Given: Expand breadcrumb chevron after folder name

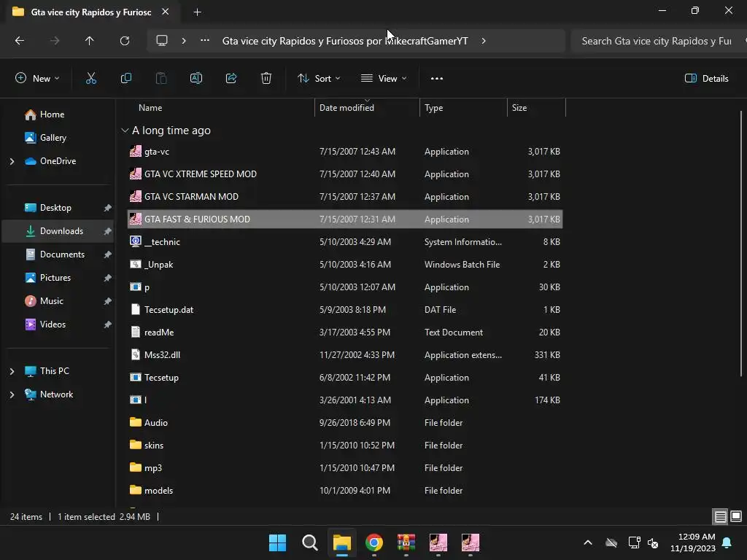Looking at the screenshot, I should tap(484, 41).
